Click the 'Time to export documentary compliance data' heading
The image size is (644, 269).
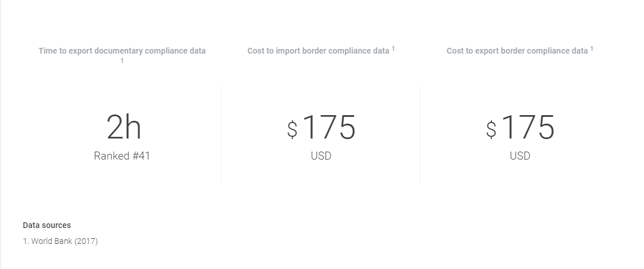122,51
